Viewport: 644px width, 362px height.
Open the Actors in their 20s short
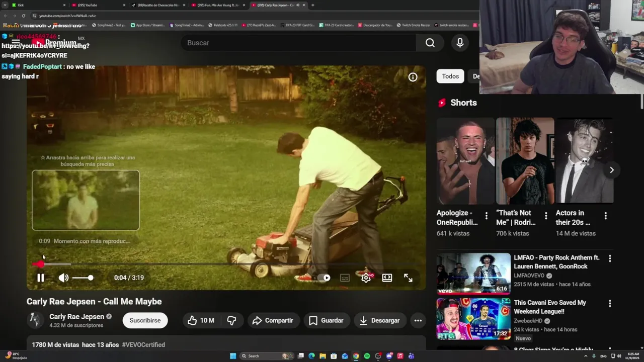(x=585, y=161)
